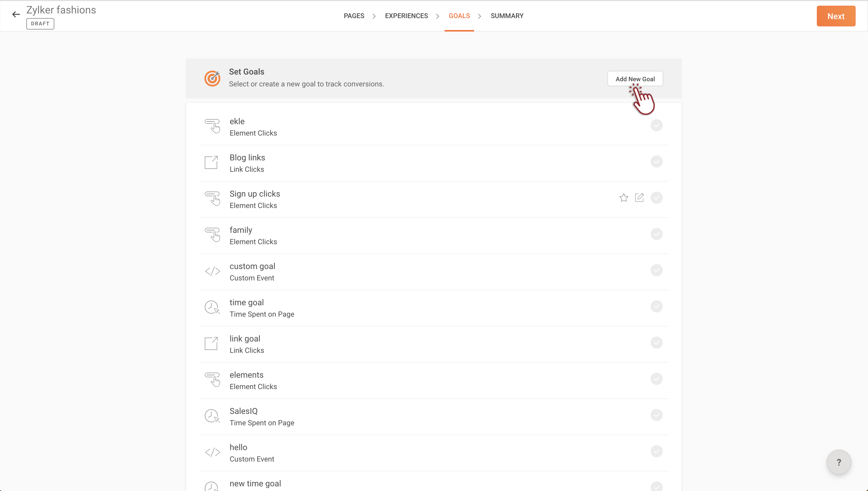Select the ekle goal checkmark
Image resolution: width=868 pixels, height=491 pixels.
pos(656,125)
